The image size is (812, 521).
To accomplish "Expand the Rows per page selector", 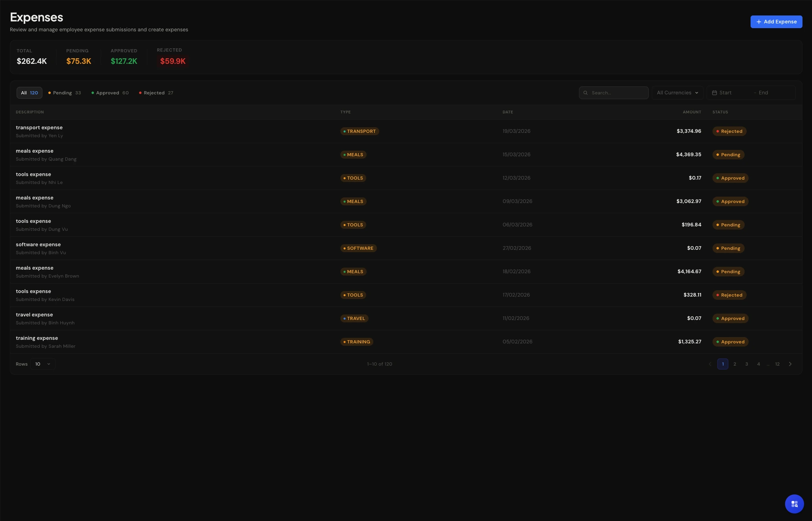I will pyautogui.click(x=42, y=364).
